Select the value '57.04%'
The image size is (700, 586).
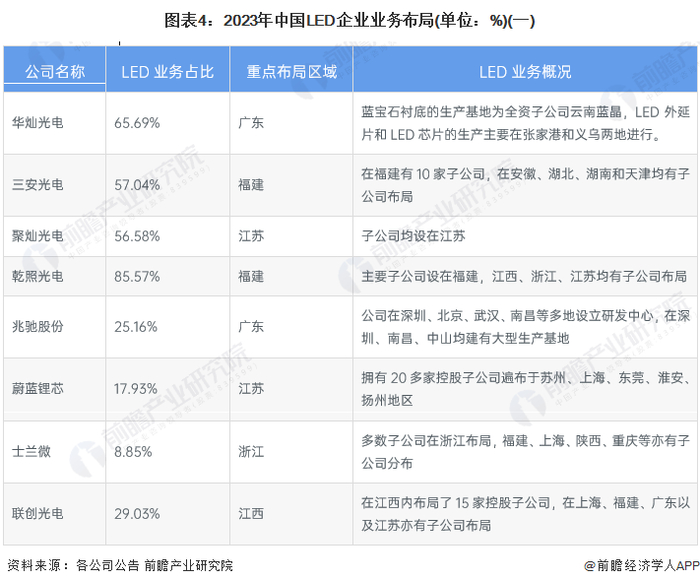[137, 185]
